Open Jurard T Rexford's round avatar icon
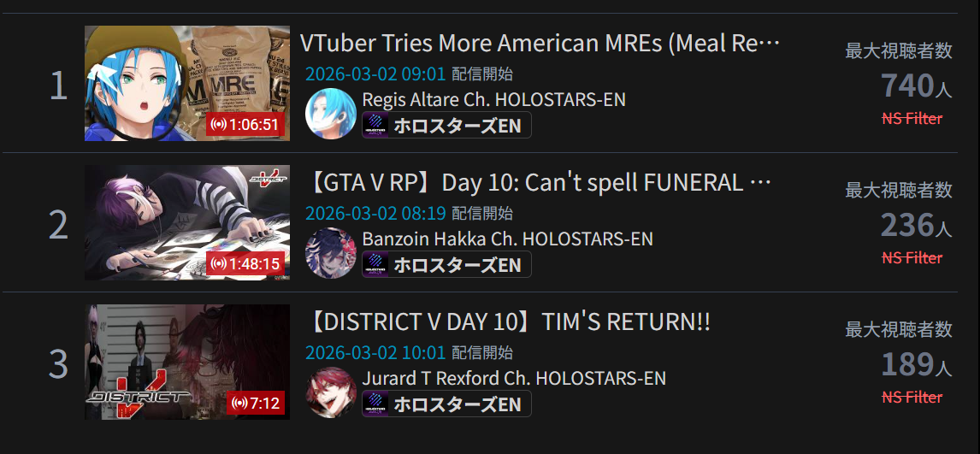This screenshot has width=980, height=454. point(331,392)
